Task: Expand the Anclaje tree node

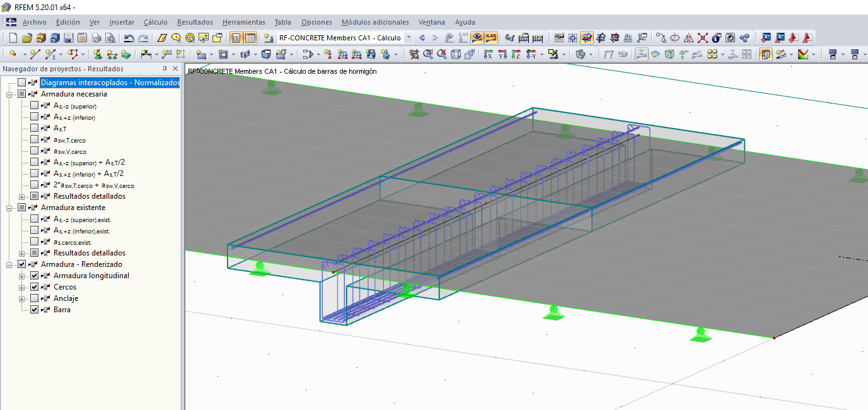Action: coord(22,298)
